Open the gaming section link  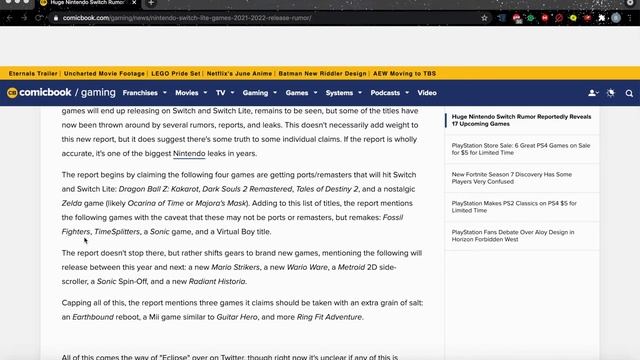98,93
